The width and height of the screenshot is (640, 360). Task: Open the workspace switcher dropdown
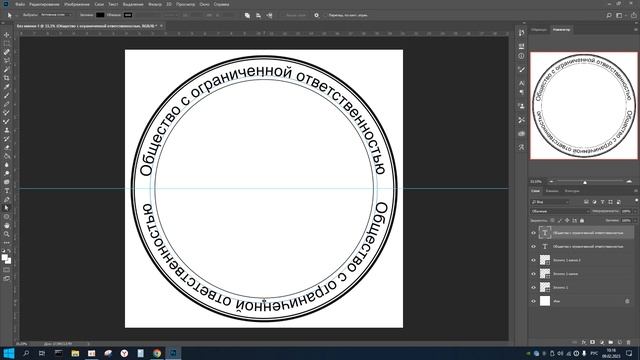pos(620,15)
